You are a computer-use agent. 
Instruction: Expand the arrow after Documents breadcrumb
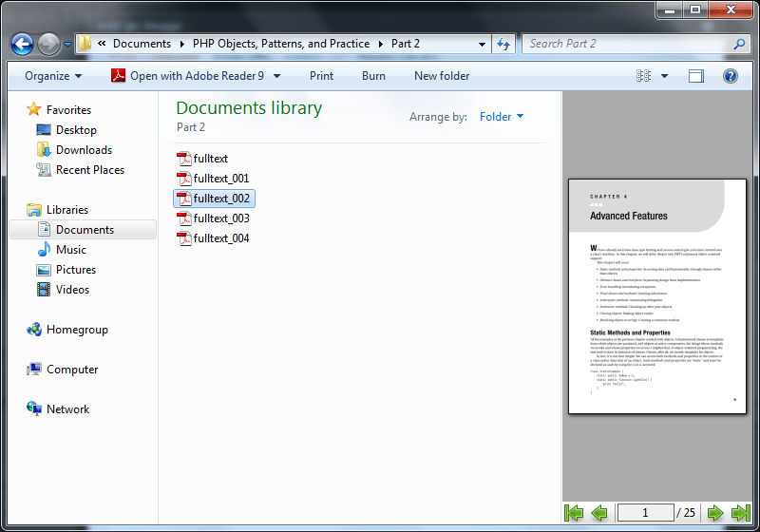(181, 44)
